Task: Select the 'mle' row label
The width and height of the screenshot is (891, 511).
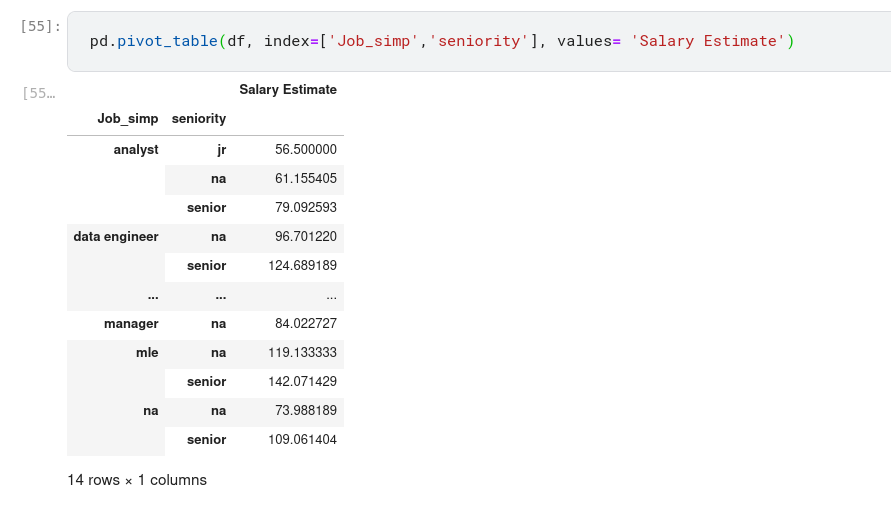Action: [147, 353]
